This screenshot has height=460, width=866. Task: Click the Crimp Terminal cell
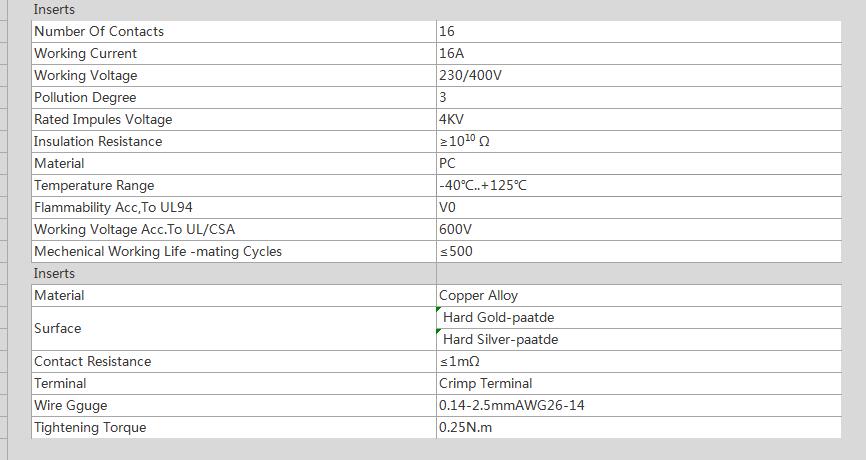(638, 384)
